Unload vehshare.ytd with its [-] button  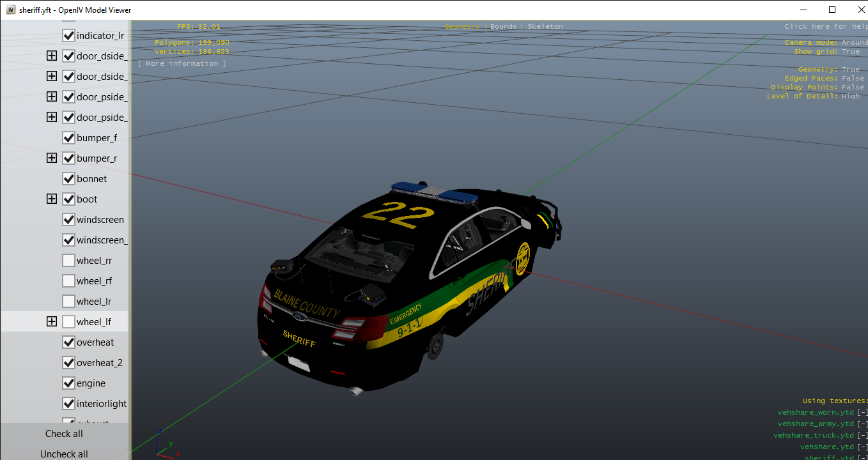(862, 447)
